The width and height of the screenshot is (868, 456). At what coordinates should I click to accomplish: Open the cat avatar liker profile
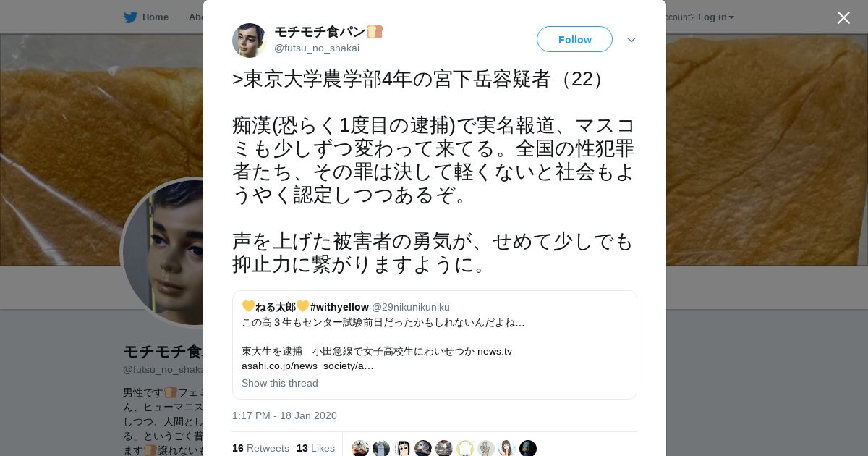tap(360, 448)
